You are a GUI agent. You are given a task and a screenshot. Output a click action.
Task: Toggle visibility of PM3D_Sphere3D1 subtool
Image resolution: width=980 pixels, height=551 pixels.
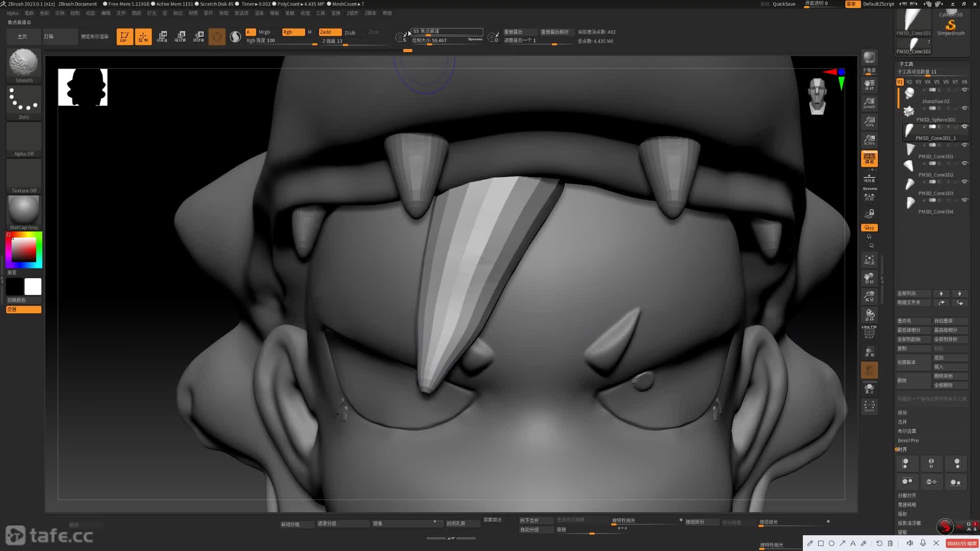click(965, 108)
